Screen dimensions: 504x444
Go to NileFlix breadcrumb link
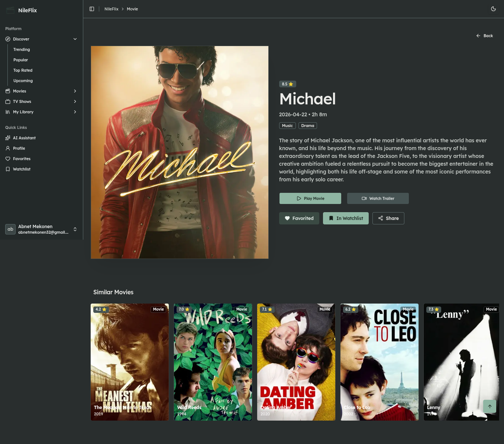click(x=112, y=9)
